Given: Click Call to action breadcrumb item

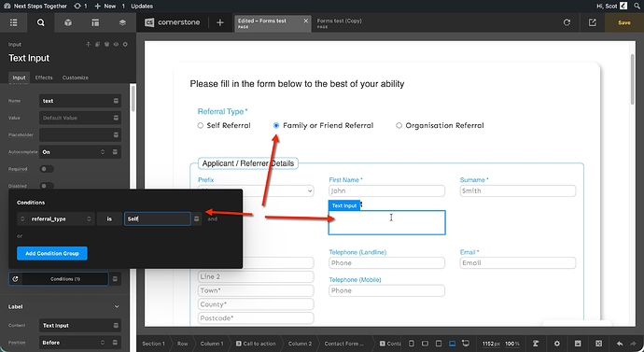Looking at the screenshot, I should click(x=255, y=344).
